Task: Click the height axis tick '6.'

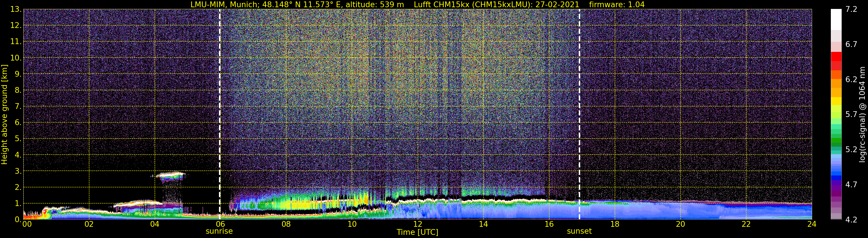Action: click(18, 123)
